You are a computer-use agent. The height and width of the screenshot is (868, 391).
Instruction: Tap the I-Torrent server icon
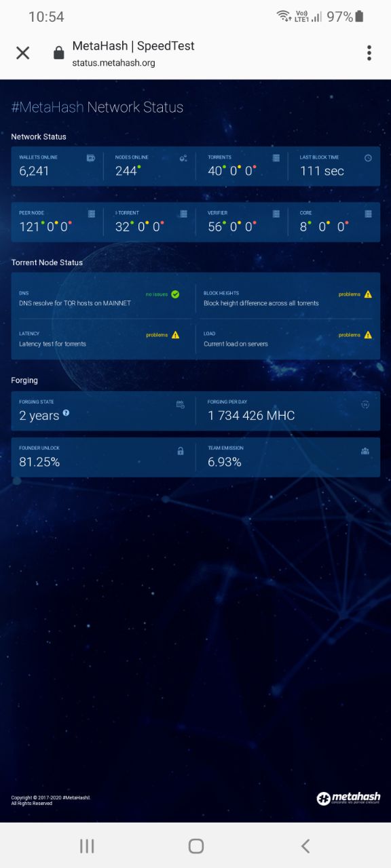tap(183, 214)
